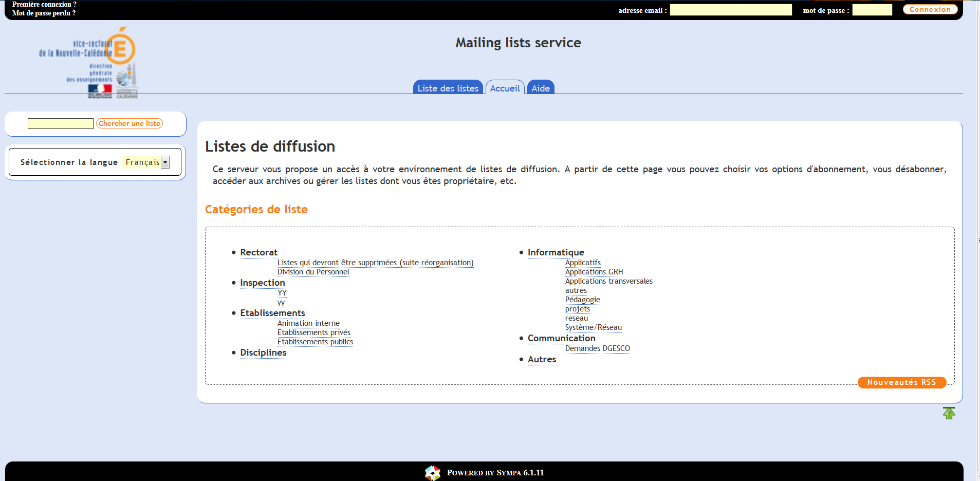
Task: Open Applications GRH subcategory link
Action: (x=594, y=272)
